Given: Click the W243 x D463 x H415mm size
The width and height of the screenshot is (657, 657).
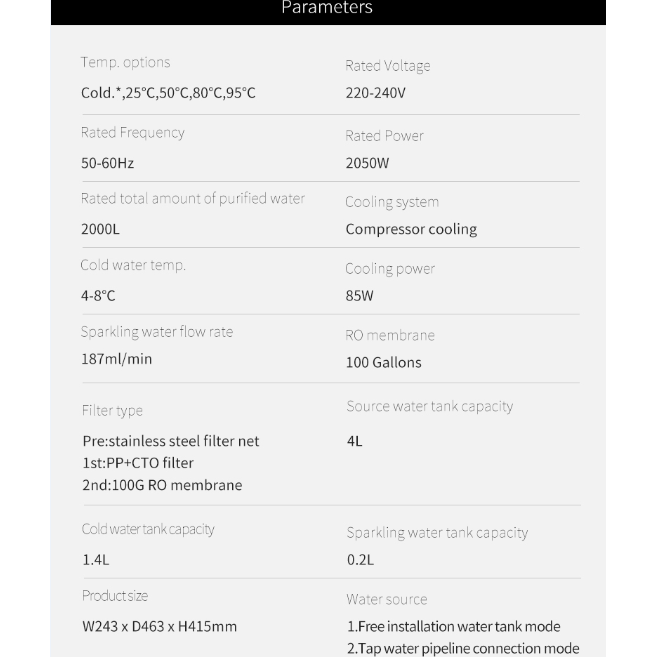Looking at the screenshot, I should pos(159,626).
